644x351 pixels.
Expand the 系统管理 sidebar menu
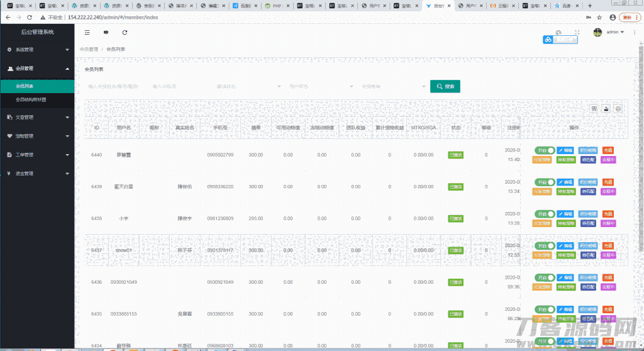37,49
